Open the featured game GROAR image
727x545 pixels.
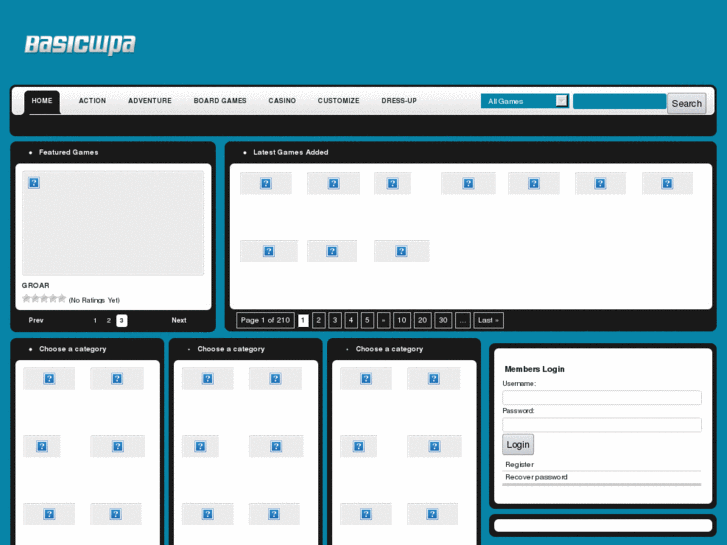point(113,223)
